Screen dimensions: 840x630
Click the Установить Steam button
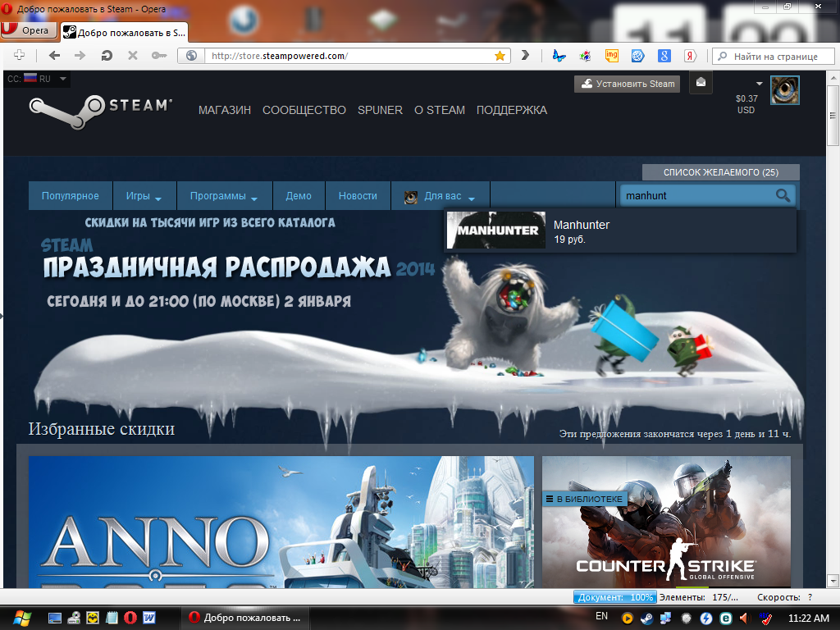tap(627, 84)
